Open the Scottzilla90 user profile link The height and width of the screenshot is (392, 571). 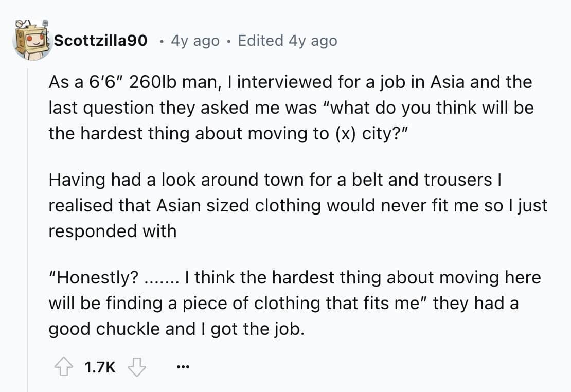101,40
